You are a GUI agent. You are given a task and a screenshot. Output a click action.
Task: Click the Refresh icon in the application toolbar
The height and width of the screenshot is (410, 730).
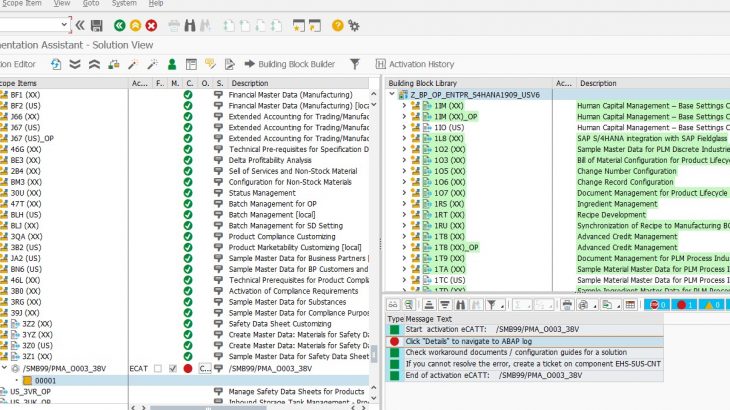tap(56, 64)
